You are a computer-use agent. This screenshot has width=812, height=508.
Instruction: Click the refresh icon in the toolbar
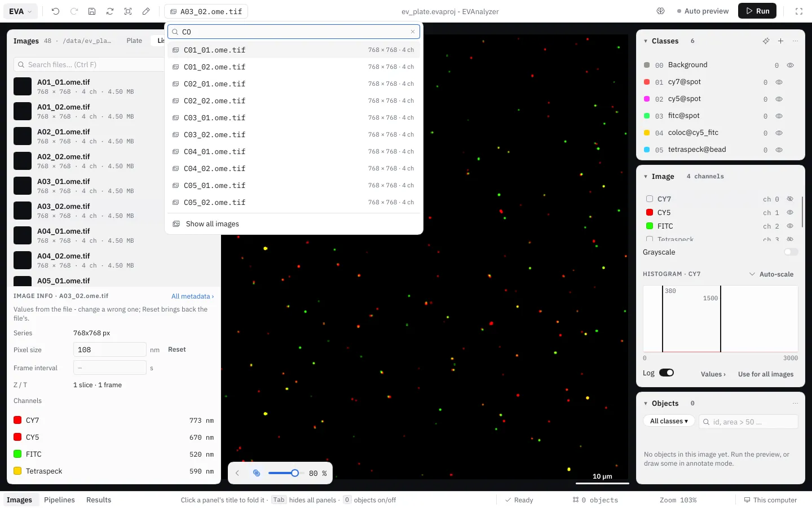[x=110, y=11]
